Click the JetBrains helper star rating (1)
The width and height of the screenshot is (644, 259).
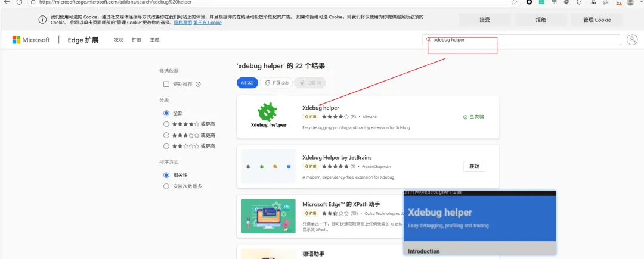pos(339,166)
